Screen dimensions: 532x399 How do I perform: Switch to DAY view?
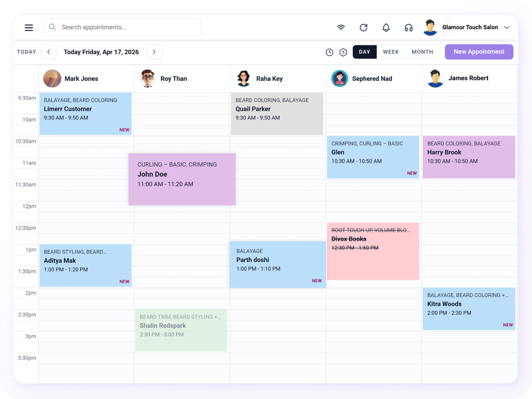pos(364,52)
